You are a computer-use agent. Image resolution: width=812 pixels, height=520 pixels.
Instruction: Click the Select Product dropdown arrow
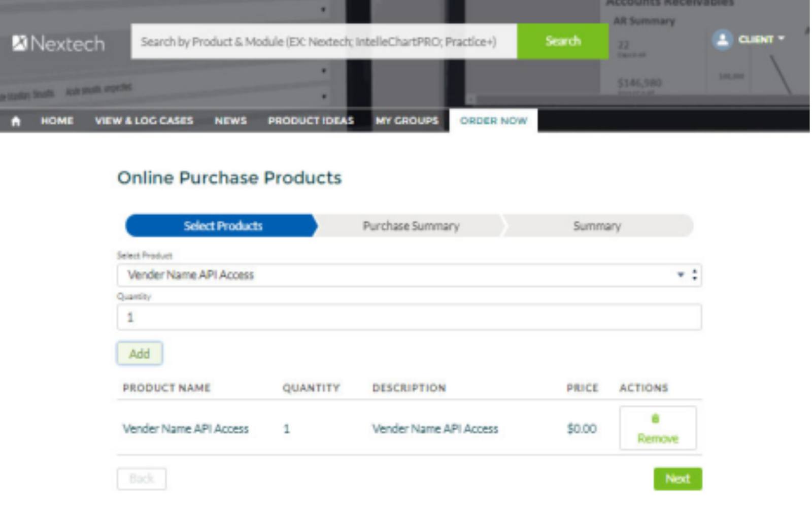[x=681, y=274]
